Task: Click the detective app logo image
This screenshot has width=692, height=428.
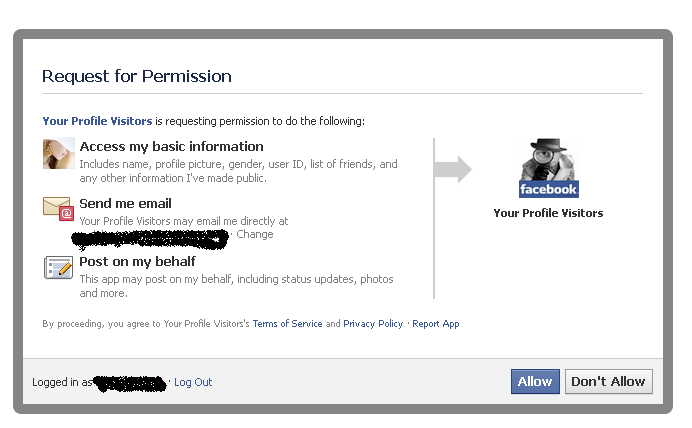Action: tap(548, 167)
